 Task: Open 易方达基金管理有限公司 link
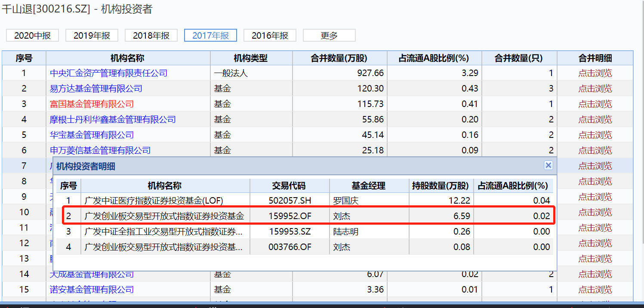pyautogui.click(x=96, y=88)
